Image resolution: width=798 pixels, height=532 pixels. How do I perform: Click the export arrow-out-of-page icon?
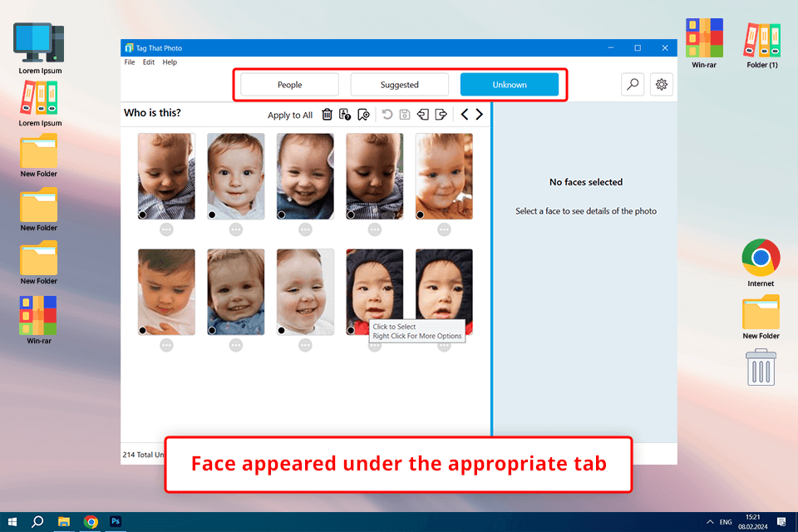(441, 115)
